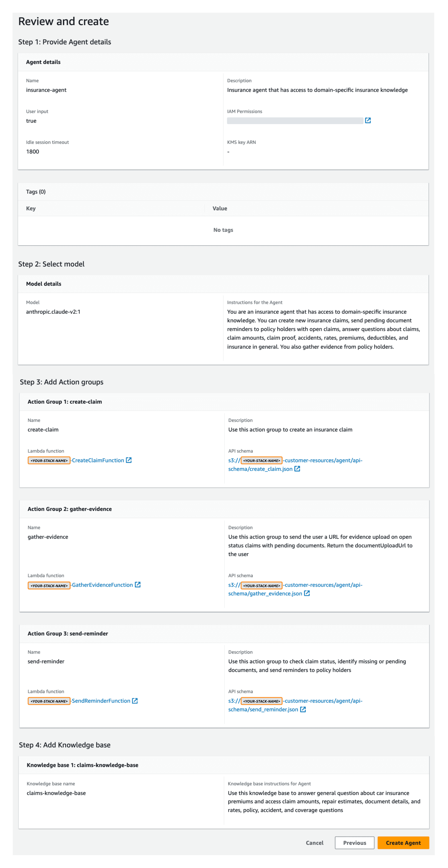Image resolution: width=448 pixels, height=868 pixels.
Task: Select the idle session timeout value 1800
Action: (33, 152)
